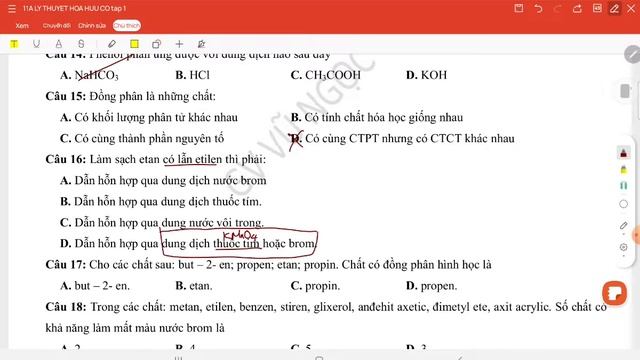
Task: Switch to the Chuyển đổi tab
Action: click(56, 26)
